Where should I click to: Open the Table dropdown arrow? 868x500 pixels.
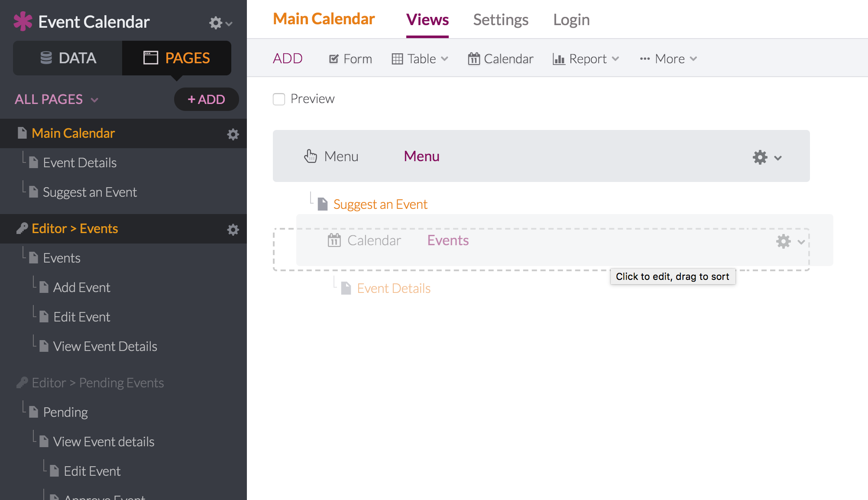[x=444, y=59]
